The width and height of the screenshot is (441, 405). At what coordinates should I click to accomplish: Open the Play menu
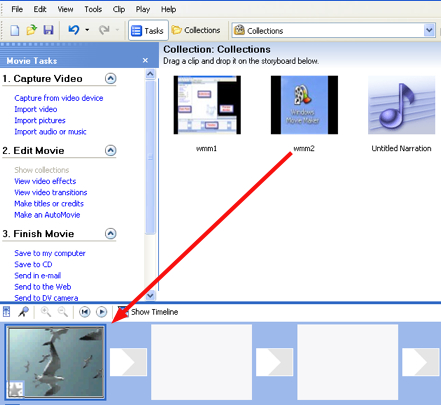click(x=143, y=9)
